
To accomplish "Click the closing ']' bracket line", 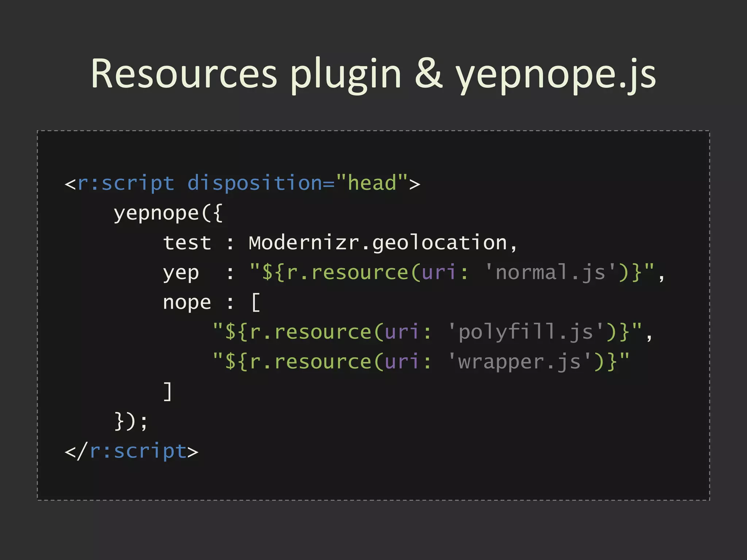I will point(167,391).
